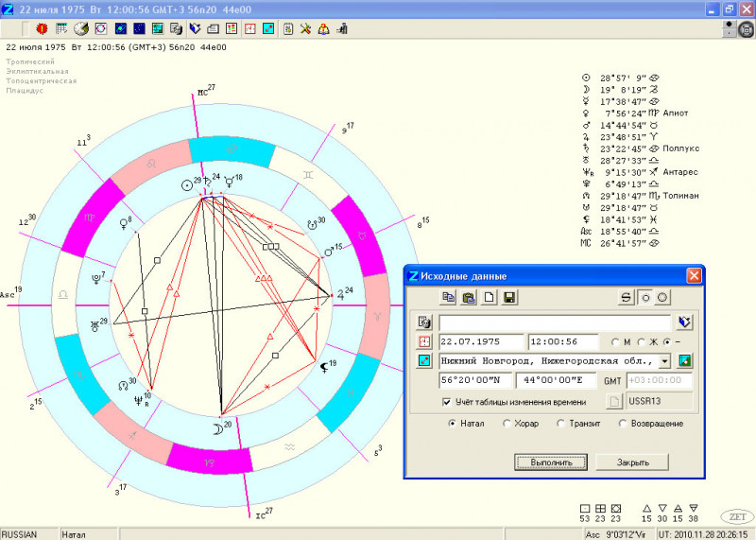This screenshot has height=540, width=756.
Task: Click the portrait icon beside name field
Action: click(424, 322)
